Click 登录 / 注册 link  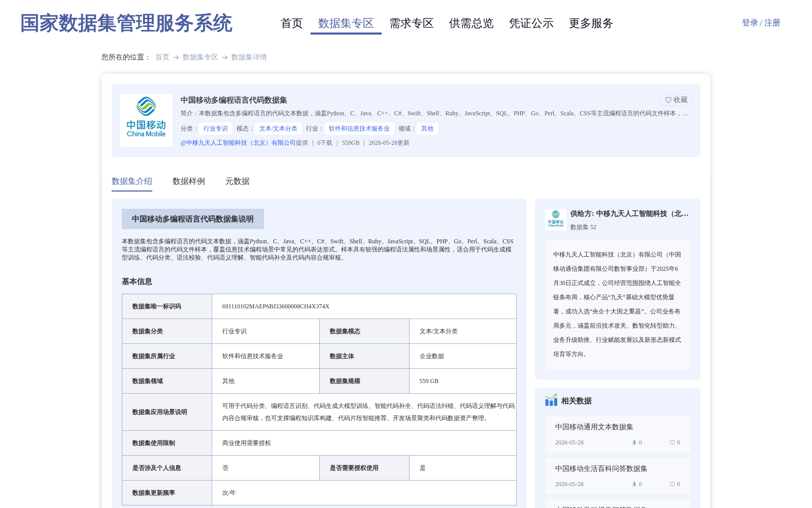pyautogui.click(x=761, y=23)
